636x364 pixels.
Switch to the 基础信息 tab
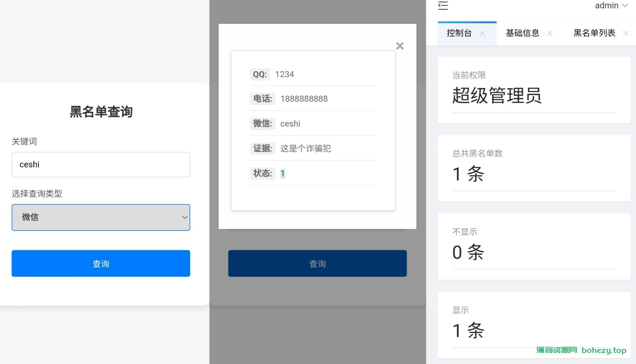click(523, 33)
